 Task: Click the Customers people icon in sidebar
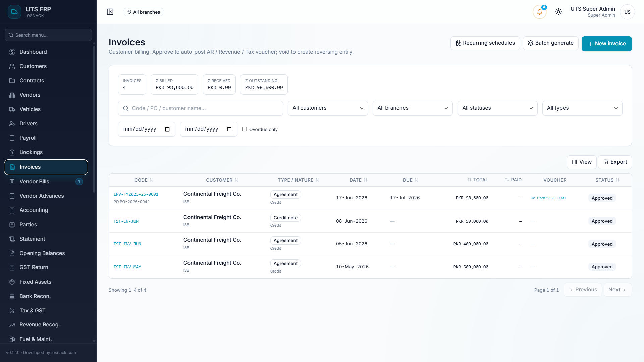tap(12, 66)
